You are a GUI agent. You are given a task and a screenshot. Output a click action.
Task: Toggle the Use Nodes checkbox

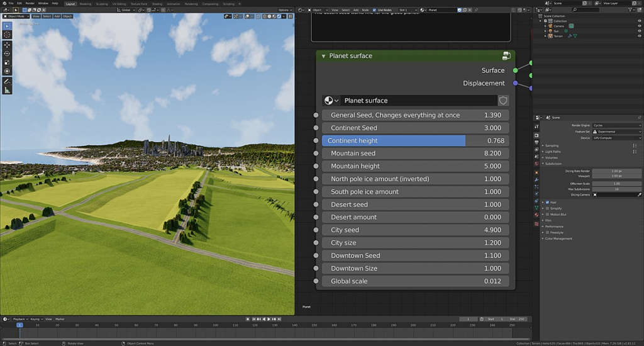pos(374,10)
